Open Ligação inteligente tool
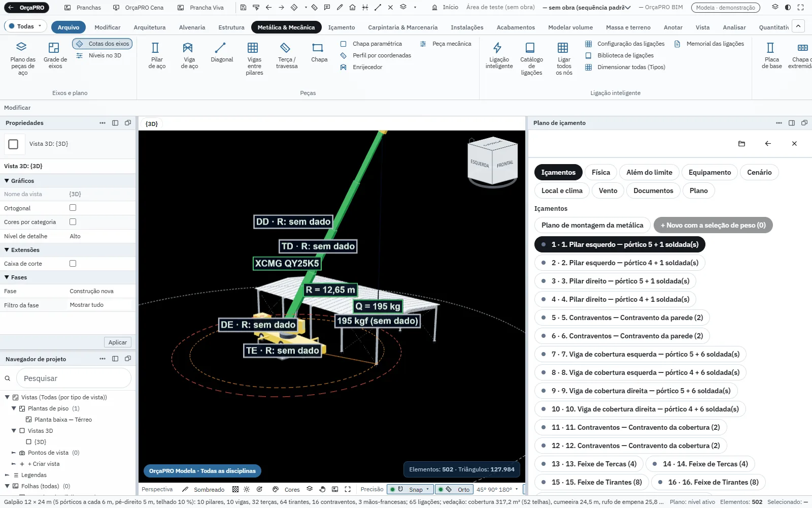812x508 pixels. (x=499, y=55)
